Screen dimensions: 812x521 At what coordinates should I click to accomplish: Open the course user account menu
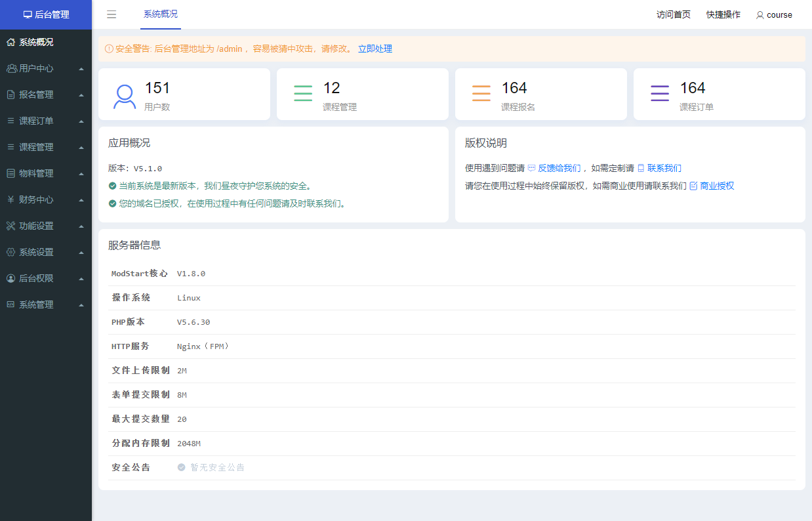tap(774, 14)
